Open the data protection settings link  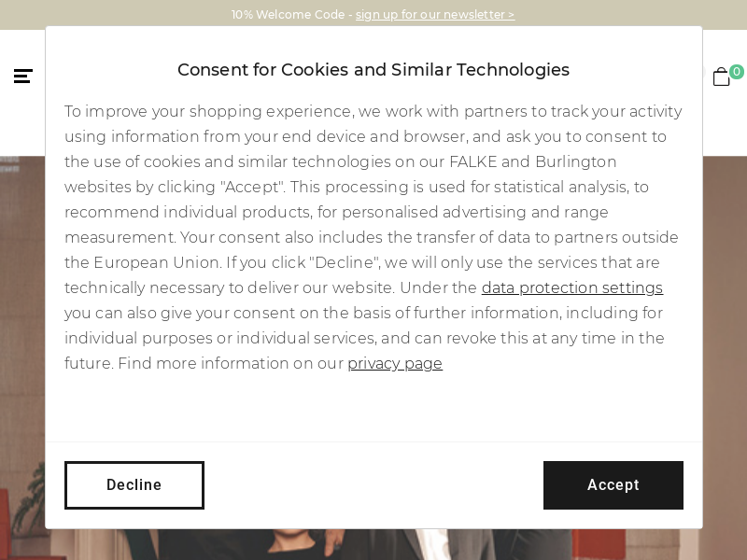point(572,287)
